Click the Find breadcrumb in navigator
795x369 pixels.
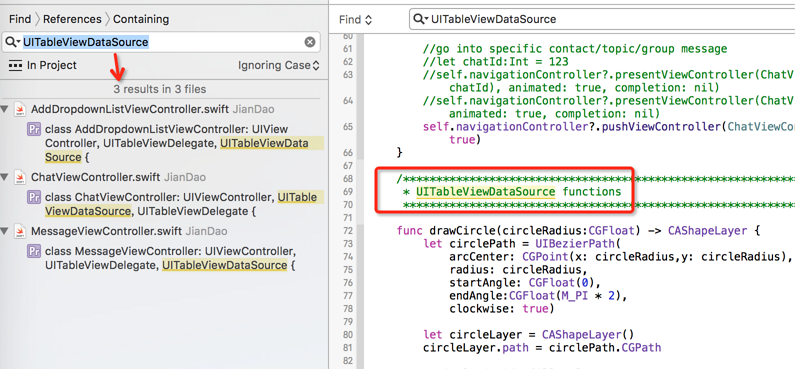click(x=20, y=19)
